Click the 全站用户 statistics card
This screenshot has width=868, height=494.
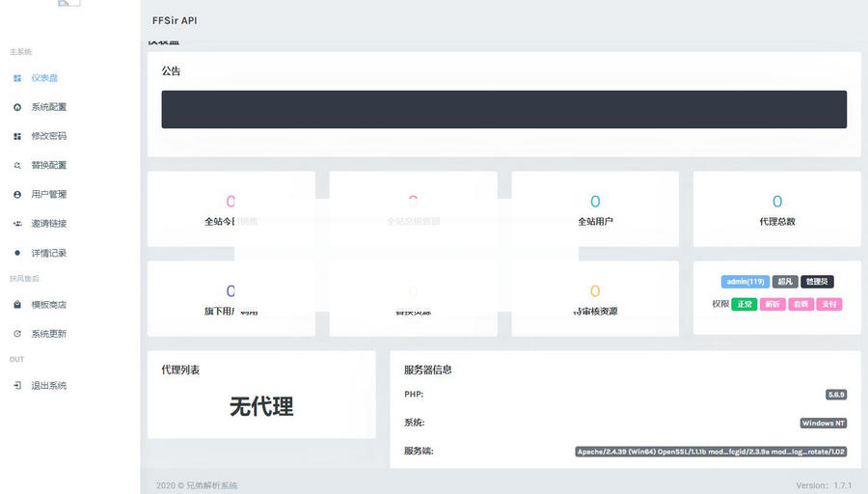click(x=595, y=209)
